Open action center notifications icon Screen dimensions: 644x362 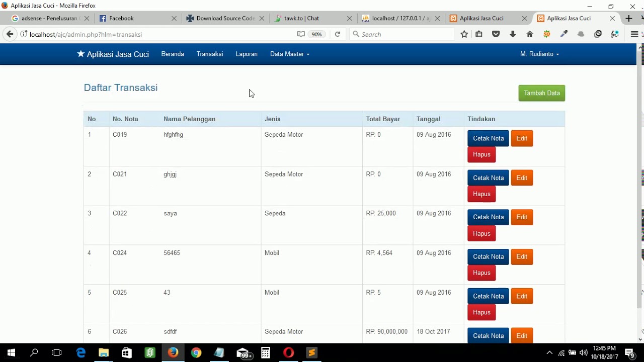(630, 352)
